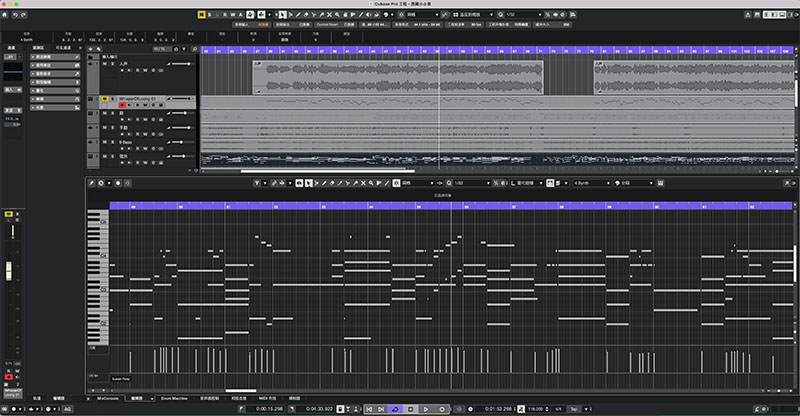This screenshot has height=416, width=800.
Task: Select the Draw pencil tool in project toolbar
Action: (x=298, y=15)
